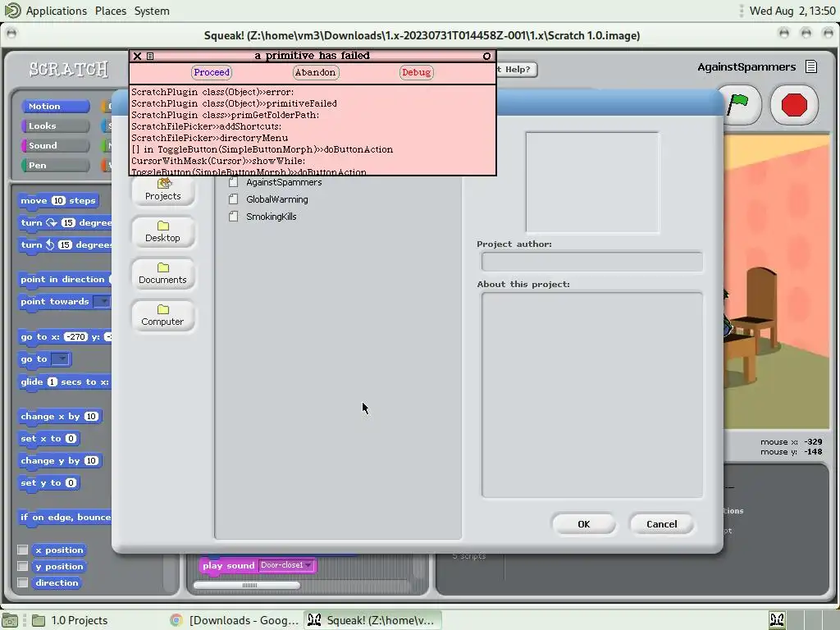This screenshot has width=840, height=630.
Task: Open the Places menu
Action: point(111,11)
